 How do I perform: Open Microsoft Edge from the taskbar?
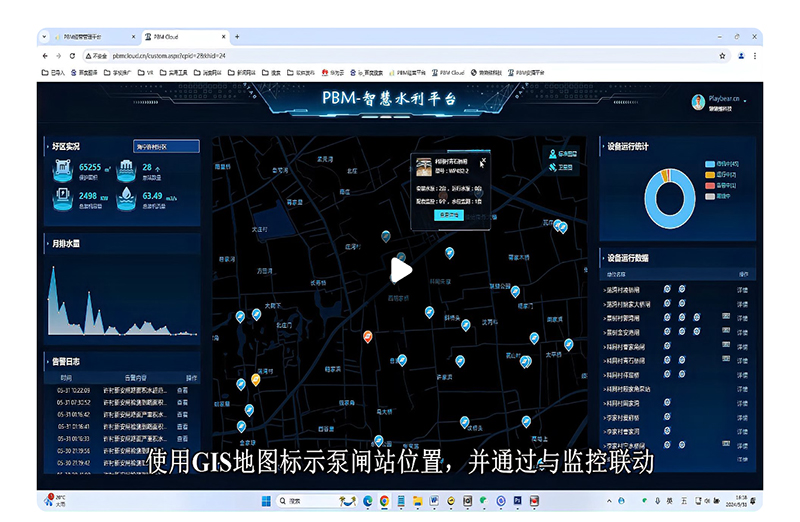[x=367, y=501]
